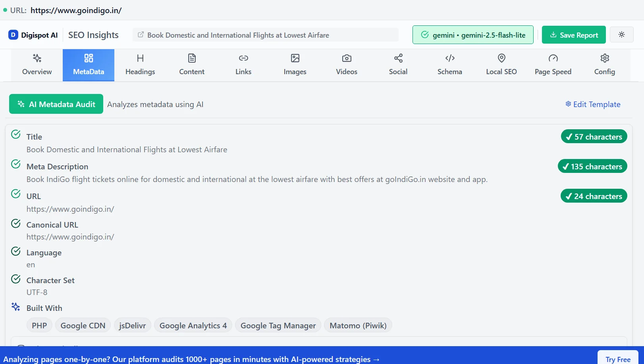Click the goindigo.in URL at top
This screenshot has height=364, width=644.
click(x=76, y=10)
